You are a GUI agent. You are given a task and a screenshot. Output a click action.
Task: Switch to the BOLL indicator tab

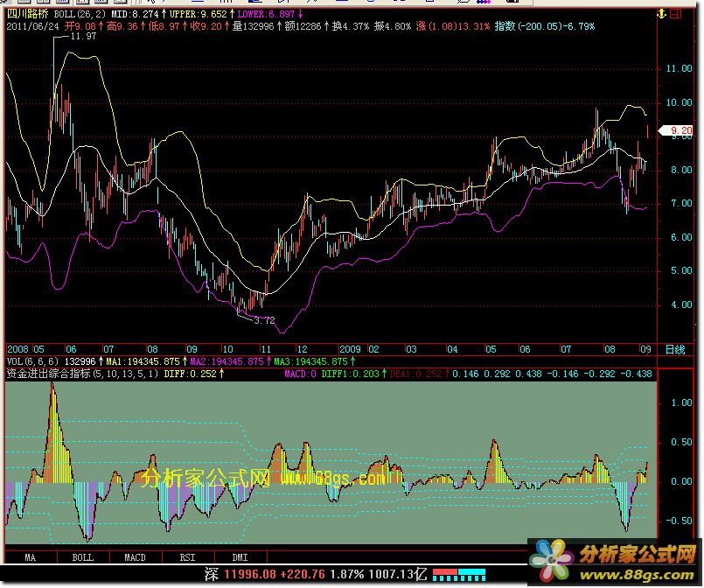pyautogui.click(x=83, y=557)
